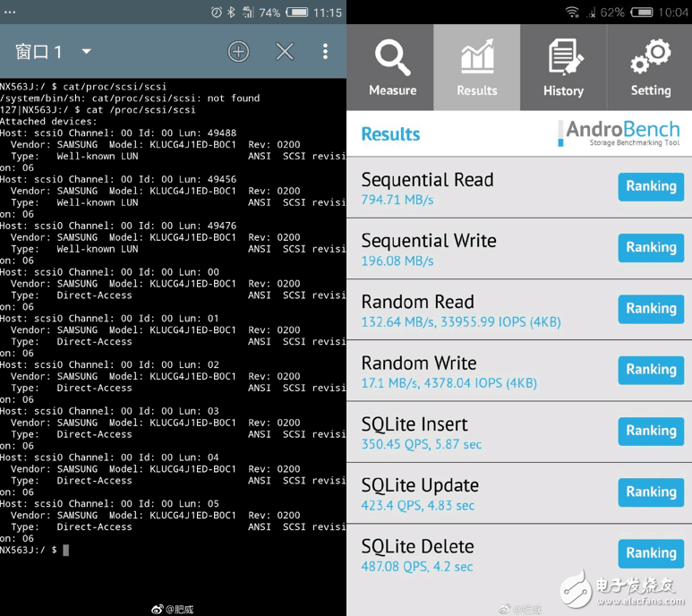
Task: Tap the AndroBench logo
Action: 619,133
